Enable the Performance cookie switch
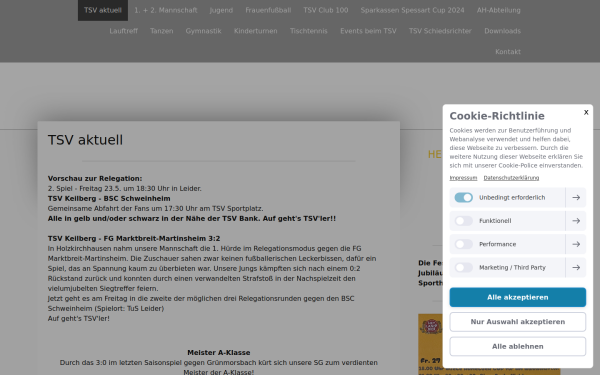This screenshot has height=375, width=600. 463,244
